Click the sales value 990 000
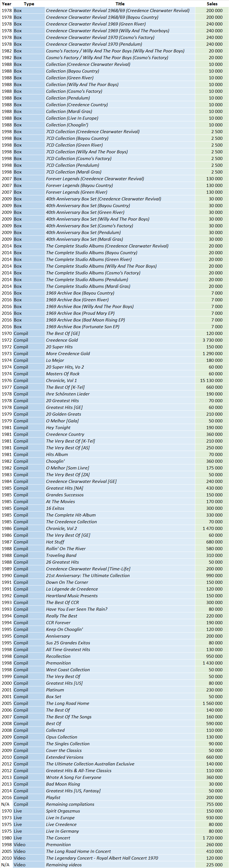Image resolution: width=229 pixels, height=868 pixels. tap(214, 575)
